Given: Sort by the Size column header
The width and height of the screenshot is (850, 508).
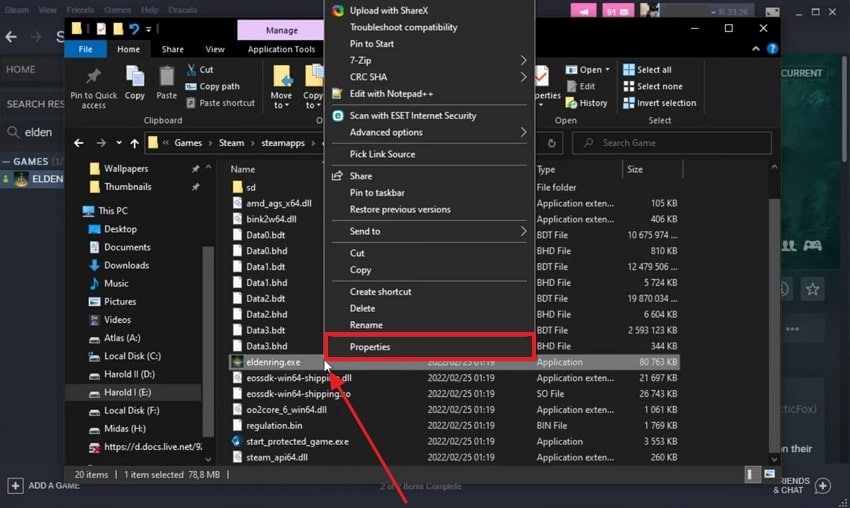Looking at the screenshot, I should point(635,169).
